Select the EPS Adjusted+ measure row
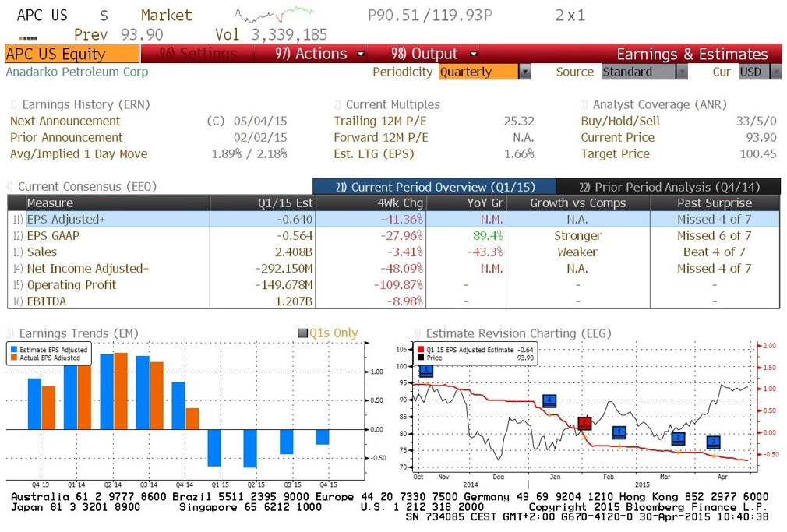This screenshot has height=532, width=787. point(394,220)
